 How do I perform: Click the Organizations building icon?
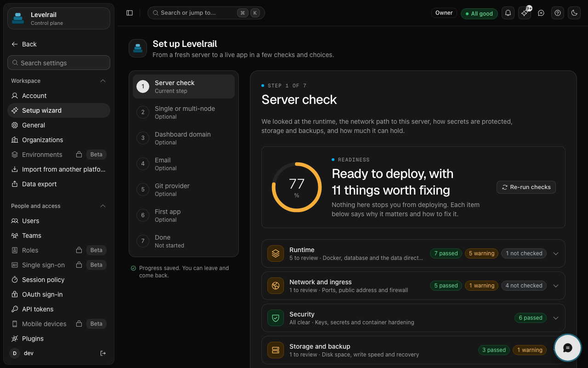[15, 140]
